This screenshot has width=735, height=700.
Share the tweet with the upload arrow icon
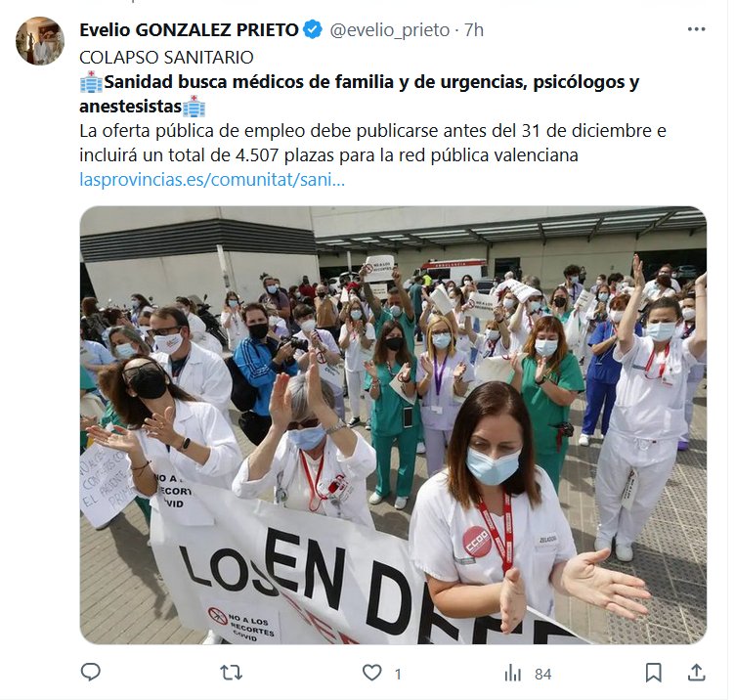point(697,673)
